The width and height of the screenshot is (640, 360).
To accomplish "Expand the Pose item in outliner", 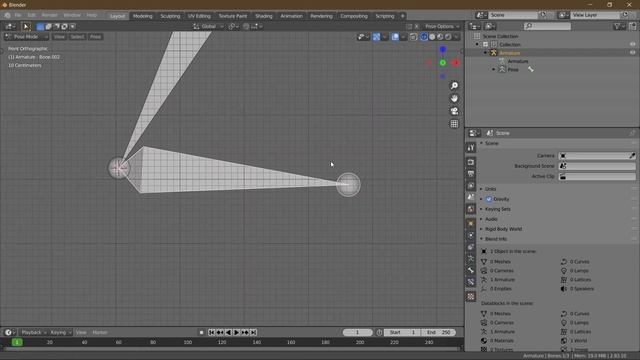I will pyautogui.click(x=493, y=70).
